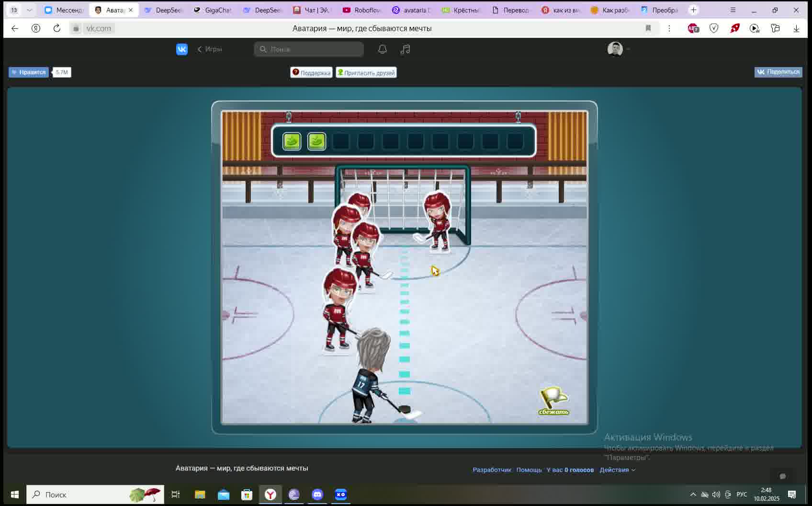812x506 pixels.
Task: Open the notifications bell icon
Action: (382, 49)
